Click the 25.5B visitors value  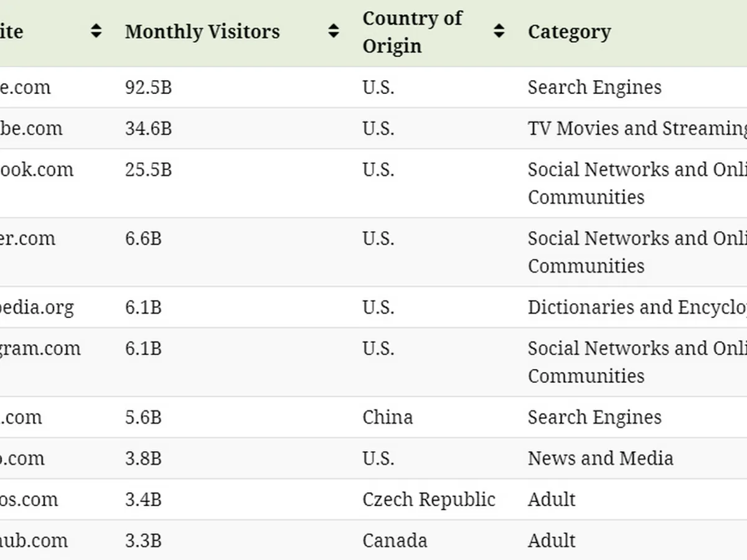tap(148, 169)
